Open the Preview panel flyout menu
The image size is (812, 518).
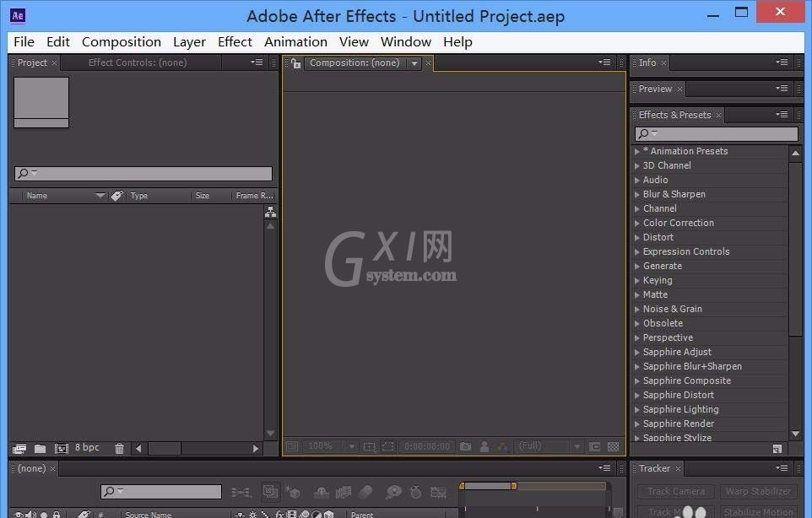tap(782, 89)
